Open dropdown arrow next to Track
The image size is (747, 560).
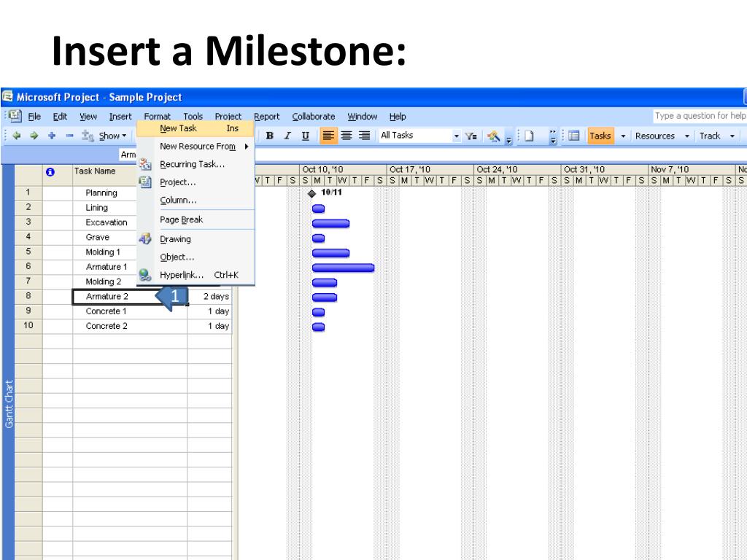[x=732, y=136]
